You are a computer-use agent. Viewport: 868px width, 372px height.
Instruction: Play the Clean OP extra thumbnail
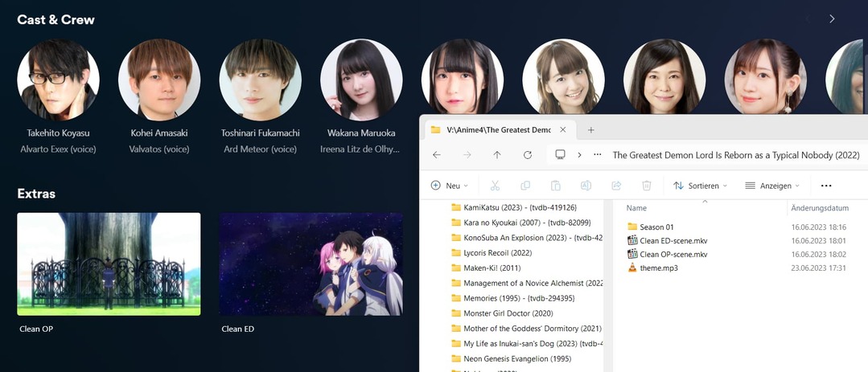click(x=109, y=264)
